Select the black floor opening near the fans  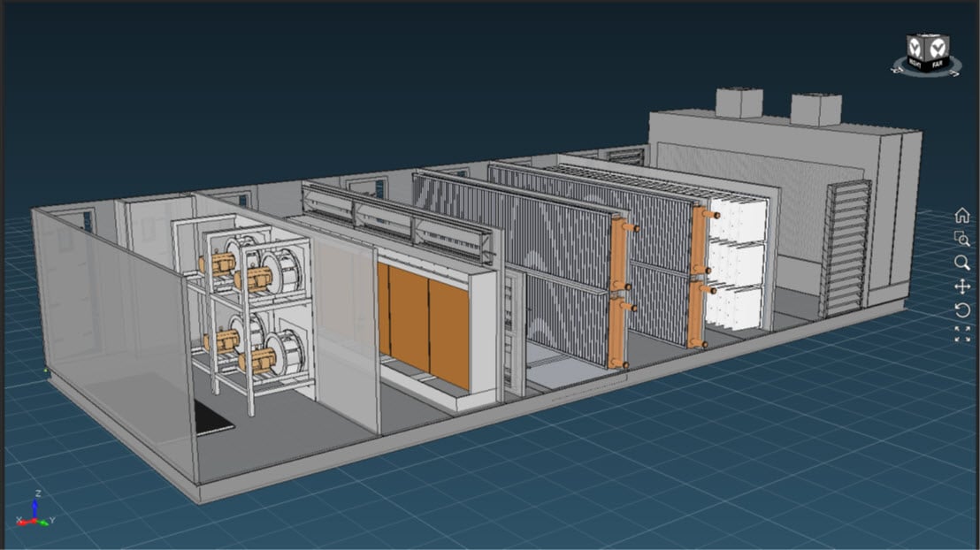213,416
